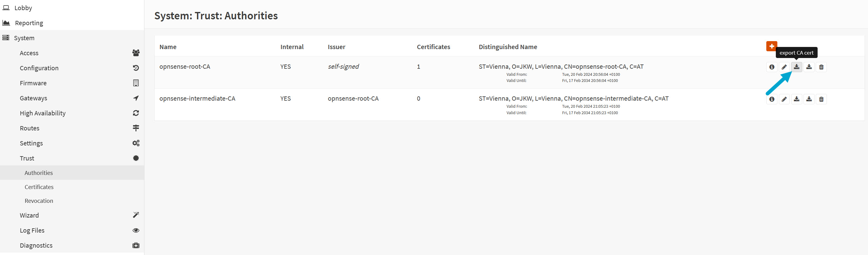Click the Issuer column header
The width and height of the screenshot is (868, 255).
pyautogui.click(x=336, y=47)
